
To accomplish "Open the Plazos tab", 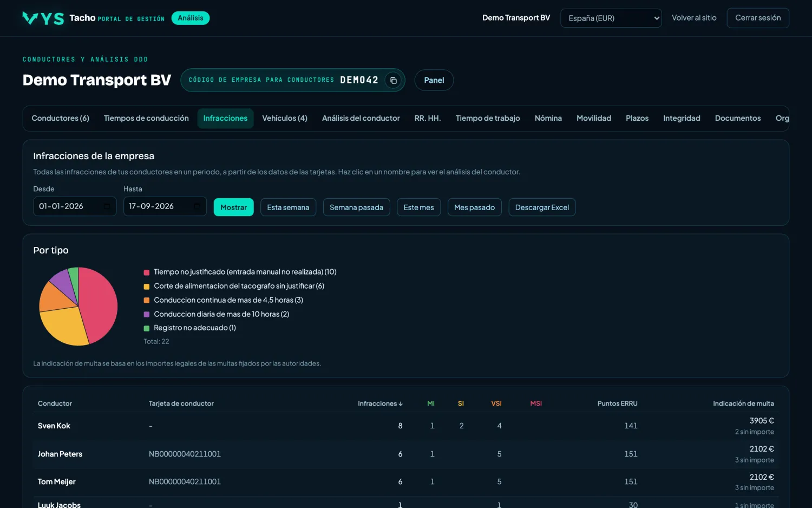I will [637, 118].
